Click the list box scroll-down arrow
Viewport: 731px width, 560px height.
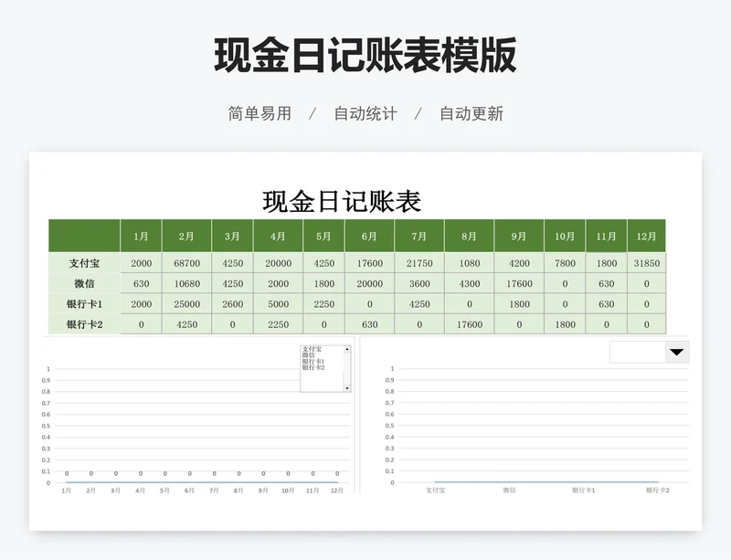tap(347, 388)
